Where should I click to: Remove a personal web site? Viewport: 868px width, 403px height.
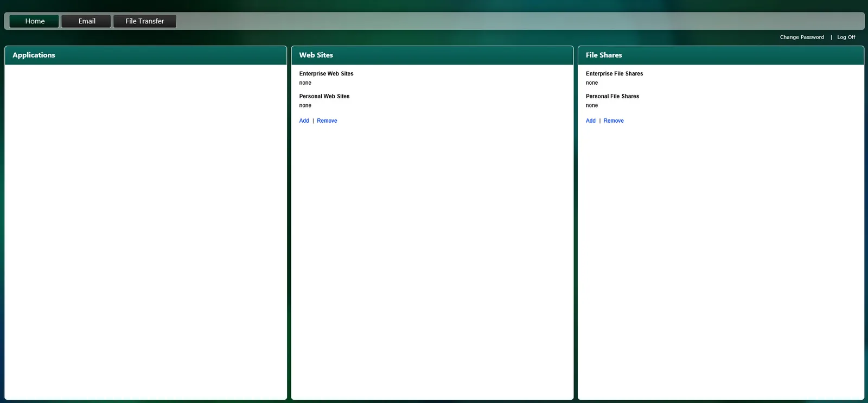coord(327,121)
